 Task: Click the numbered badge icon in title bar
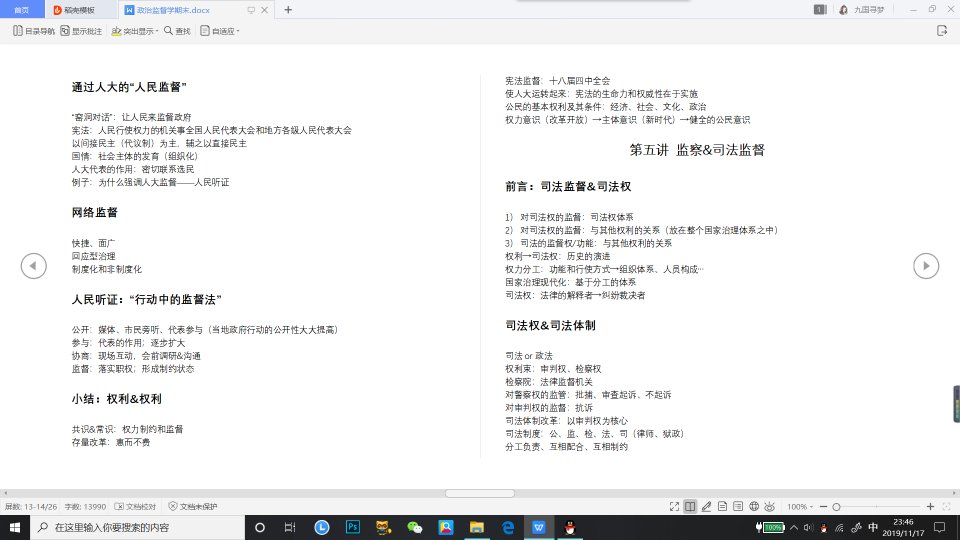(x=820, y=9)
